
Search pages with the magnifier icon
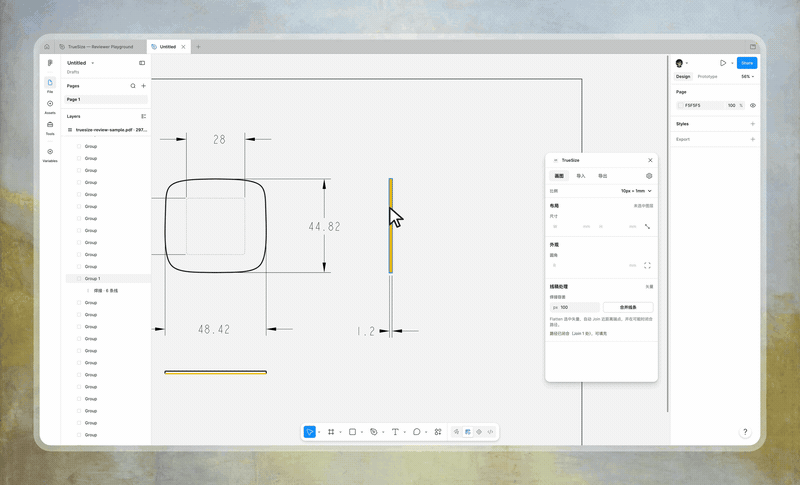133,86
